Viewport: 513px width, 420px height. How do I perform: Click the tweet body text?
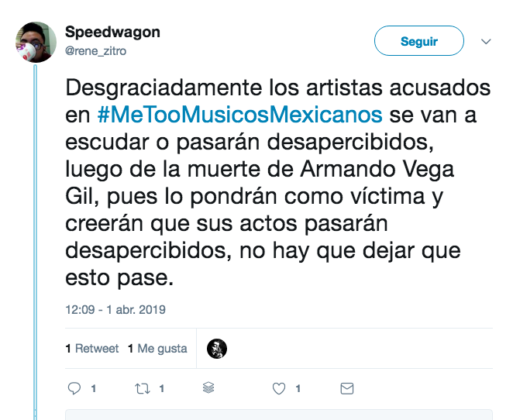point(278,183)
